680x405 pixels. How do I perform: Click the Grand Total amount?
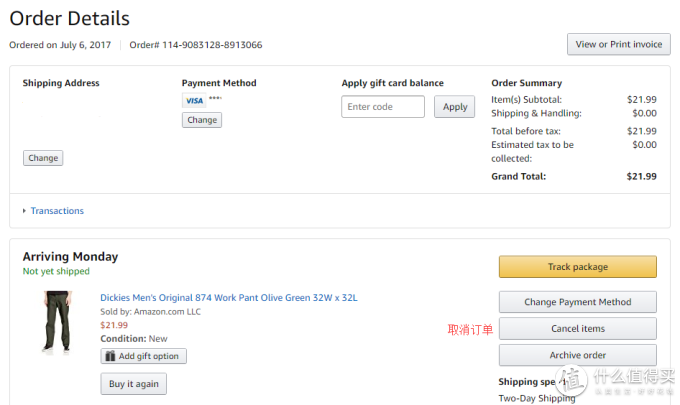click(641, 176)
